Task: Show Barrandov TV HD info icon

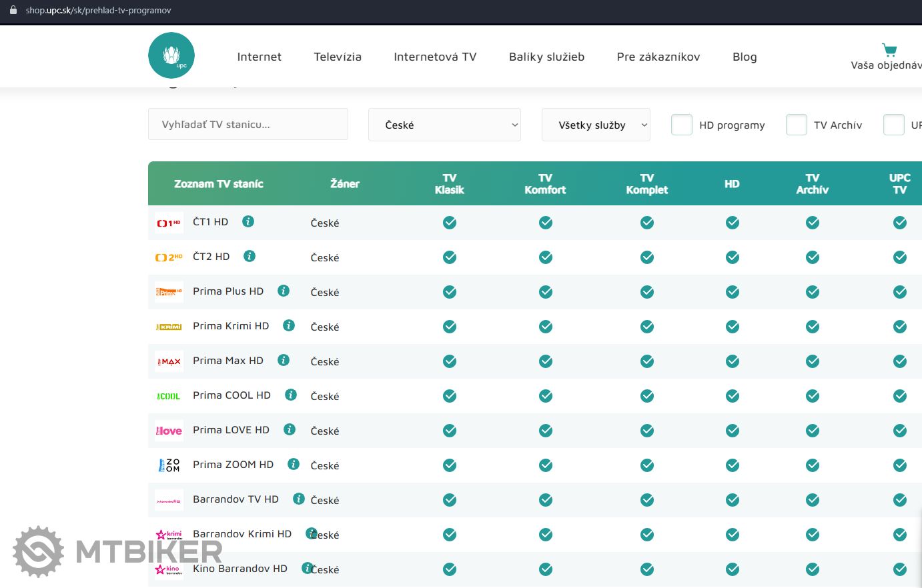Action: click(x=299, y=499)
